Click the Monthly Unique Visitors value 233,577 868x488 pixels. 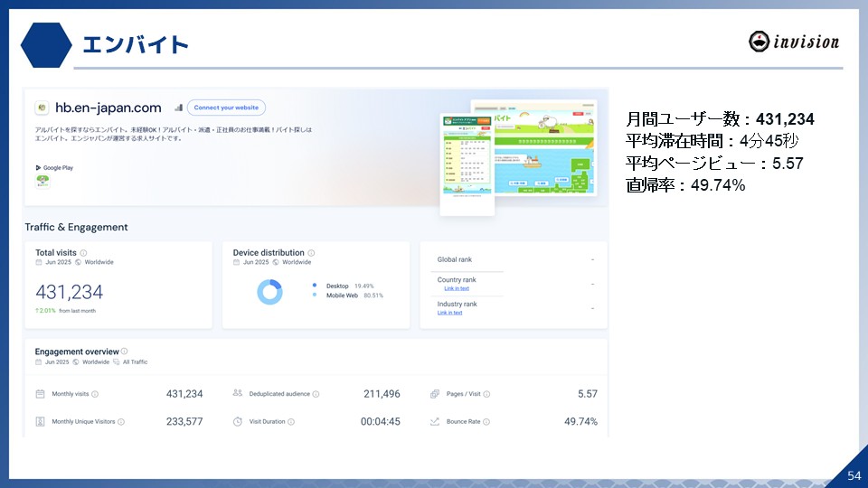(184, 422)
